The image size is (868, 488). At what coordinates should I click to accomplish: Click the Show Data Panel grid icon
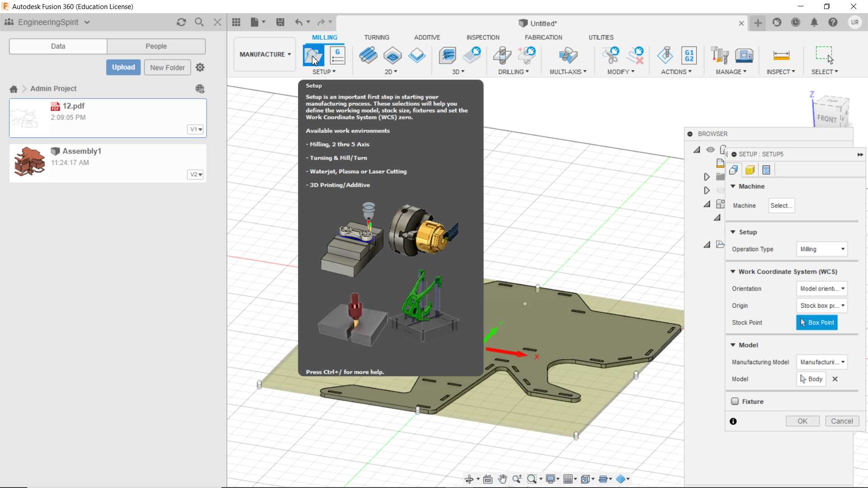coord(236,22)
